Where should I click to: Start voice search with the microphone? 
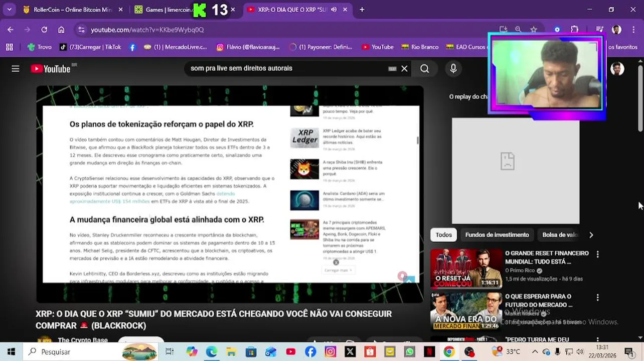(x=453, y=69)
